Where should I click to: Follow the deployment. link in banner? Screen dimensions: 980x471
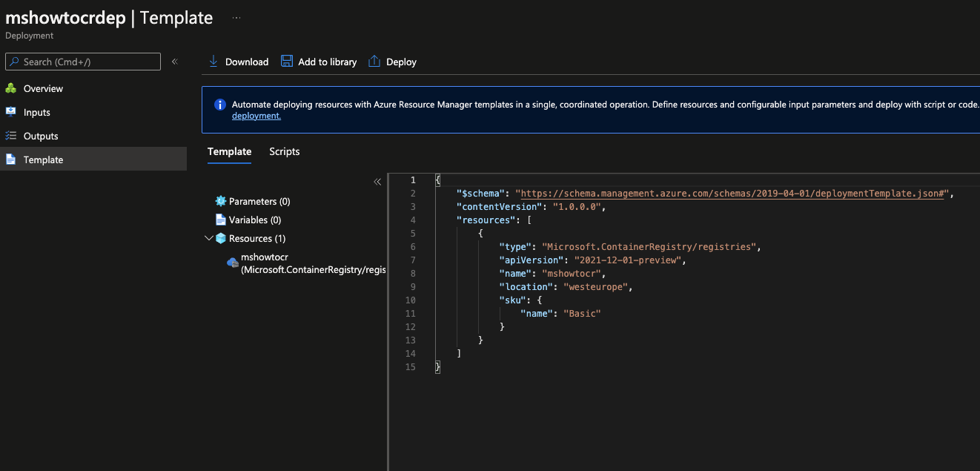tap(256, 116)
